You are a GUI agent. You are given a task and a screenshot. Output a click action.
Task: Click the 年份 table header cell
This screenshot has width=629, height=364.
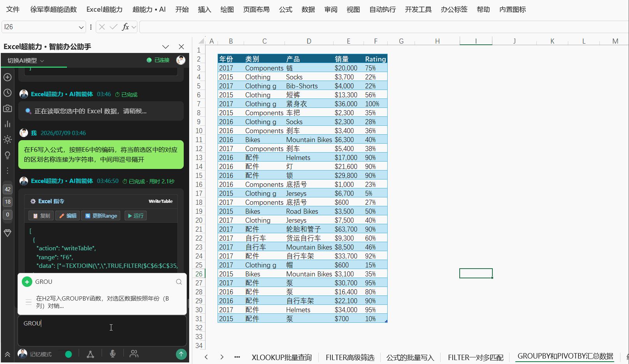[x=230, y=59]
